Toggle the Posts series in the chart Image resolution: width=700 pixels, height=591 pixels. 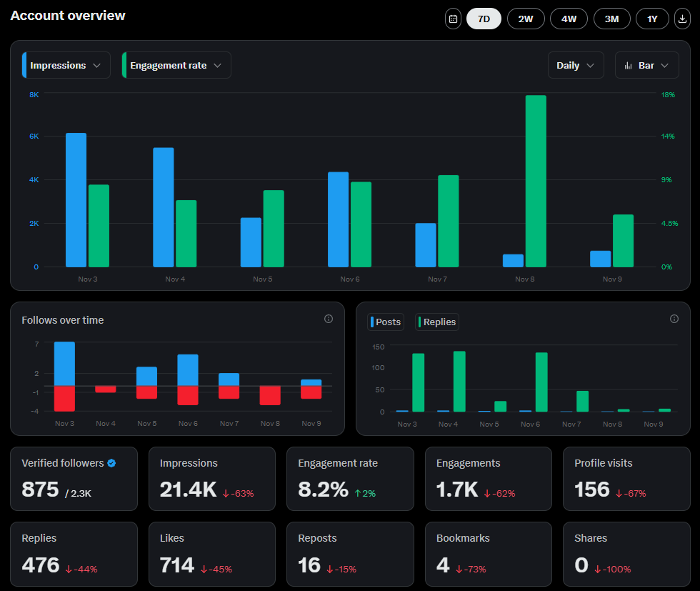tap(386, 322)
